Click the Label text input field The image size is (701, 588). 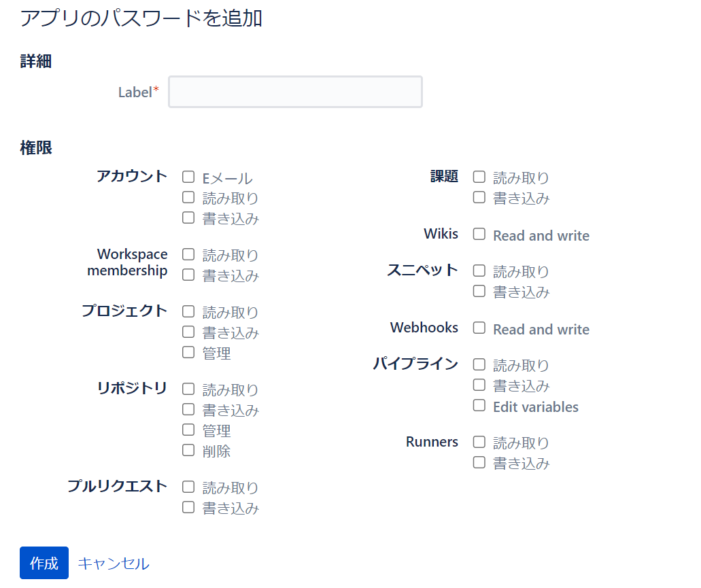[295, 92]
